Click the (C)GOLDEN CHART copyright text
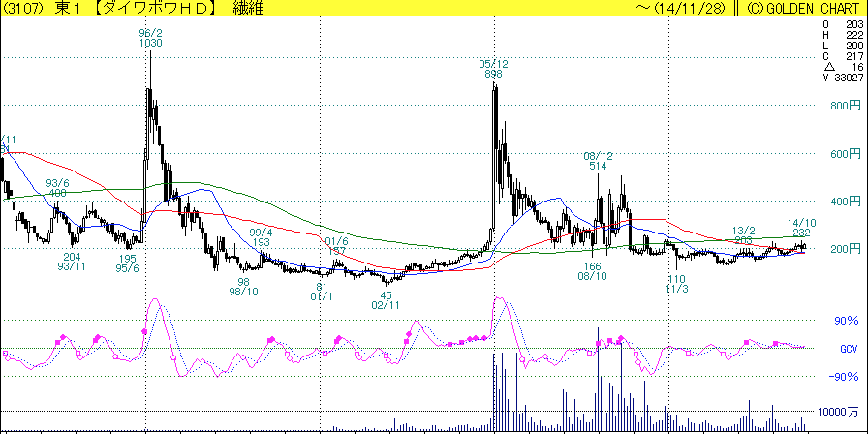The width and height of the screenshot is (868, 434). (802, 9)
